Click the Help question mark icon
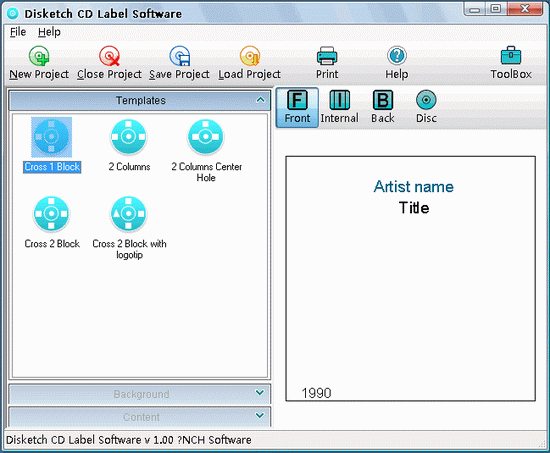The height and width of the screenshot is (453, 550). [397, 56]
